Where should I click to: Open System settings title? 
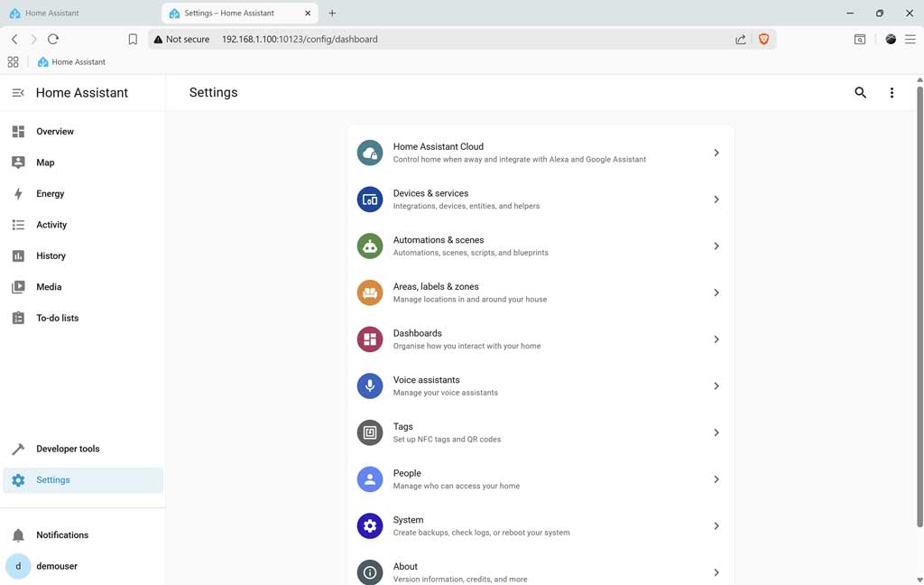[408, 519]
